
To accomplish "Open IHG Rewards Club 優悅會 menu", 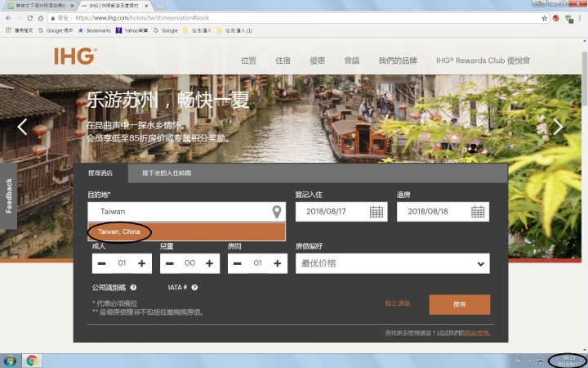I will (x=483, y=61).
